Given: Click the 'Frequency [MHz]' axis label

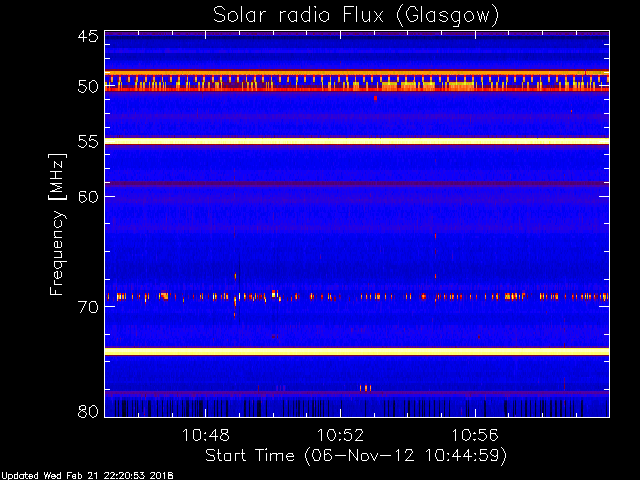Looking at the screenshot, I should click(x=57, y=224).
